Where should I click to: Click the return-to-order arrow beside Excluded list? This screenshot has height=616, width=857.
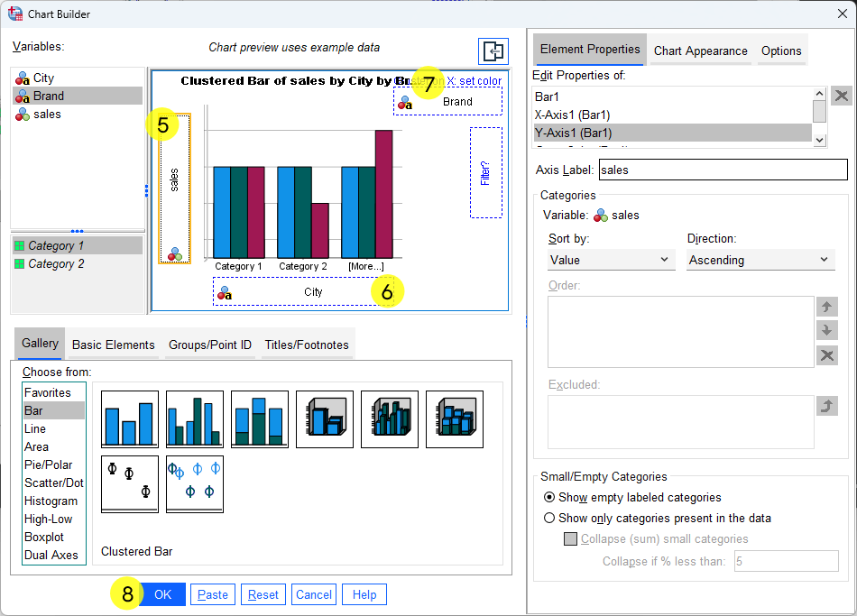pyautogui.click(x=827, y=405)
